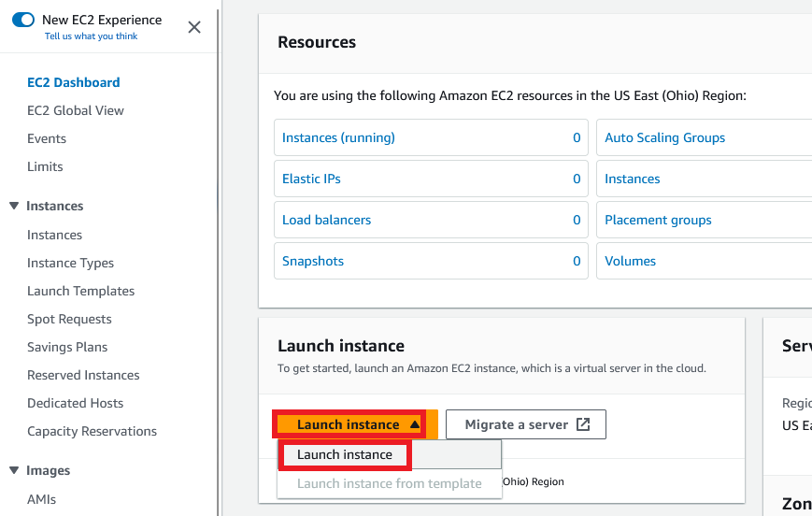Image resolution: width=812 pixels, height=516 pixels.
Task: Collapse the Images section triangle
Action: pyautogui.click(x=14, y=470)
